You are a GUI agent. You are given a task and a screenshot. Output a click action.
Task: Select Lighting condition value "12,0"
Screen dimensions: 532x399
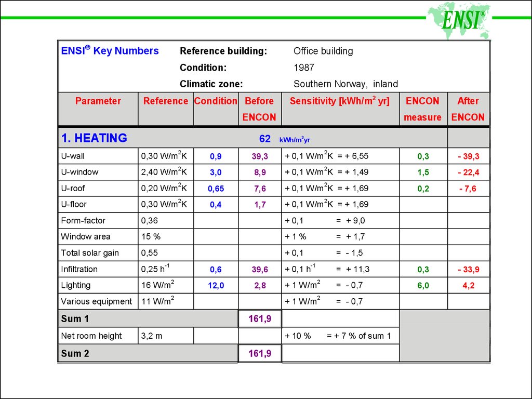pos(216,285)
